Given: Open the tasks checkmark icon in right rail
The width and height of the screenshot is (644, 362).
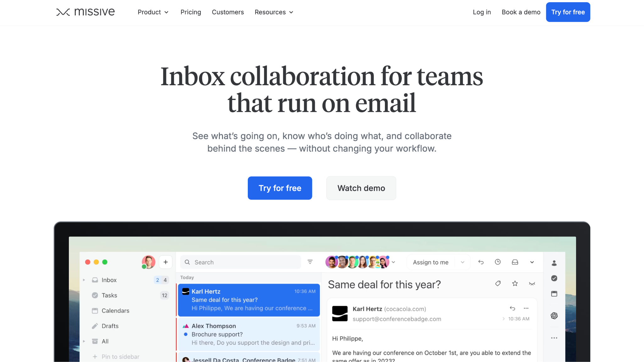Looking at the screenshot, I should pyautogui.click(x=554, y=278).
